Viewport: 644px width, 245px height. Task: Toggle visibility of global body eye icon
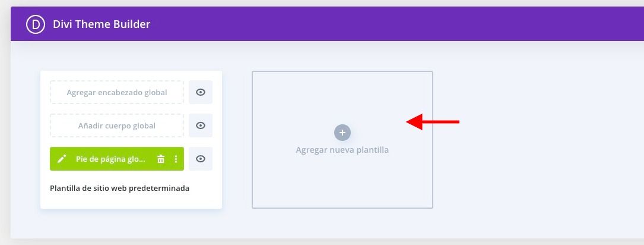[x=201, y=125]
